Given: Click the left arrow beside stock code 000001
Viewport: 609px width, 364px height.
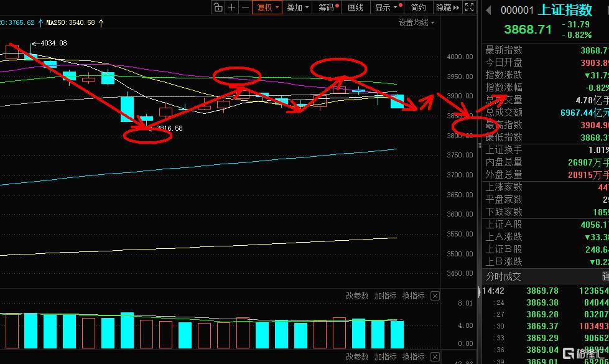Looking at the screenshot, I should coord(488,10).
